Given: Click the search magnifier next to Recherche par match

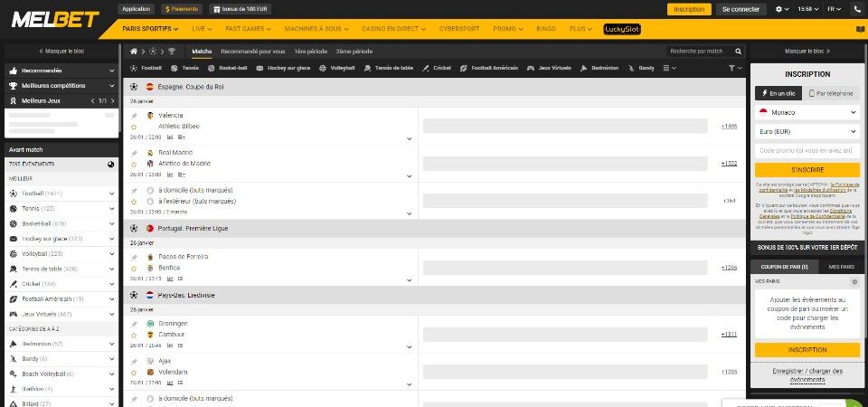Looking at the screenshot, I should pos(738,52).
